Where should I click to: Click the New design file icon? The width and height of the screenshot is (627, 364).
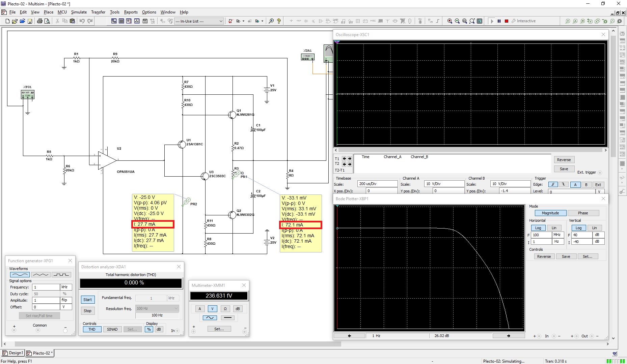pyautogui.click(x=7, y=21)
